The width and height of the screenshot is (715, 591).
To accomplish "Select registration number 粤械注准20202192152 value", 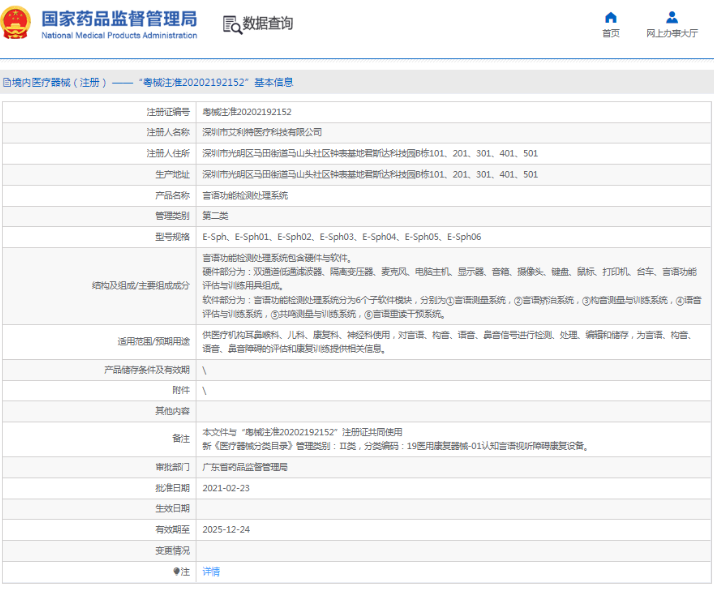I will coord(247,112).
